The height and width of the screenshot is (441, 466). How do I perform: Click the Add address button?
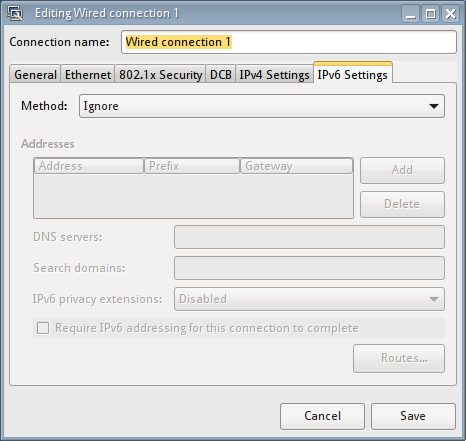coord(402,170)
